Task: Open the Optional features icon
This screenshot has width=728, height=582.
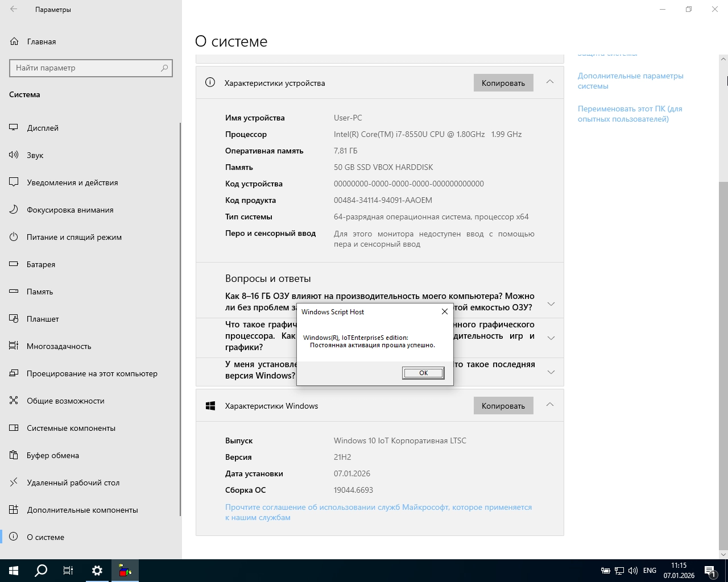Action: point(14,510)
